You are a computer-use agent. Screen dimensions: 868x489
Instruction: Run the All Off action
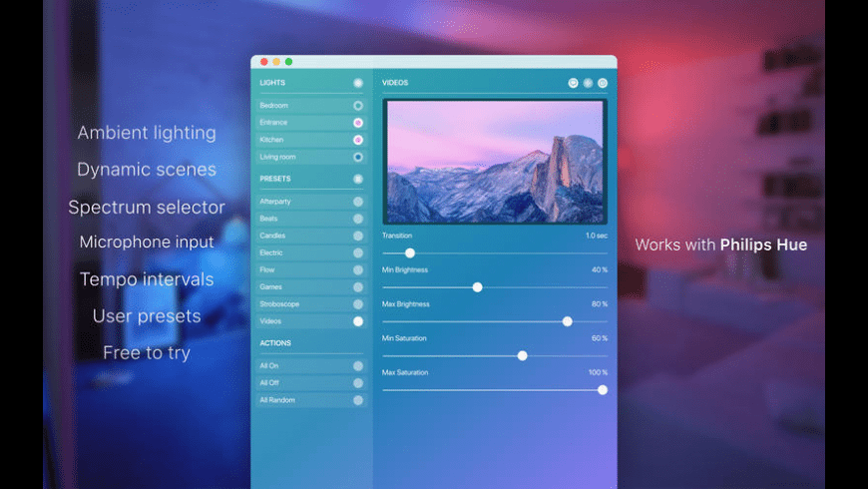tap(311, 383)
